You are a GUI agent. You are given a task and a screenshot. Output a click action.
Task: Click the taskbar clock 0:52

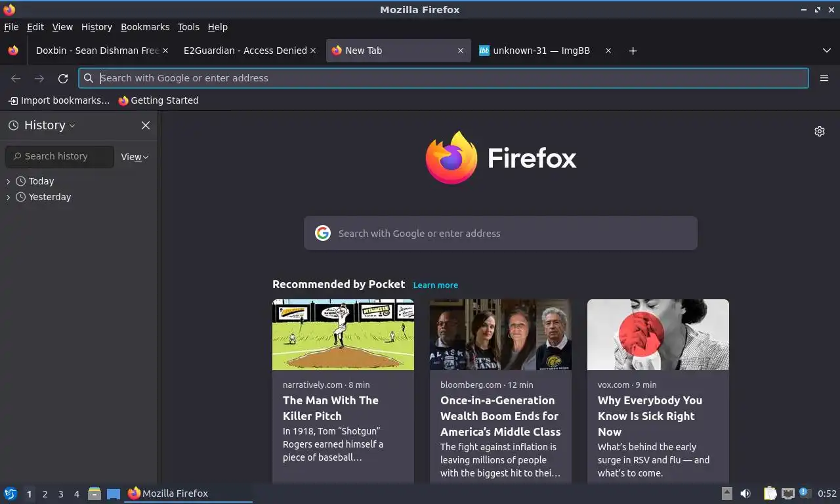pos(827,493)
